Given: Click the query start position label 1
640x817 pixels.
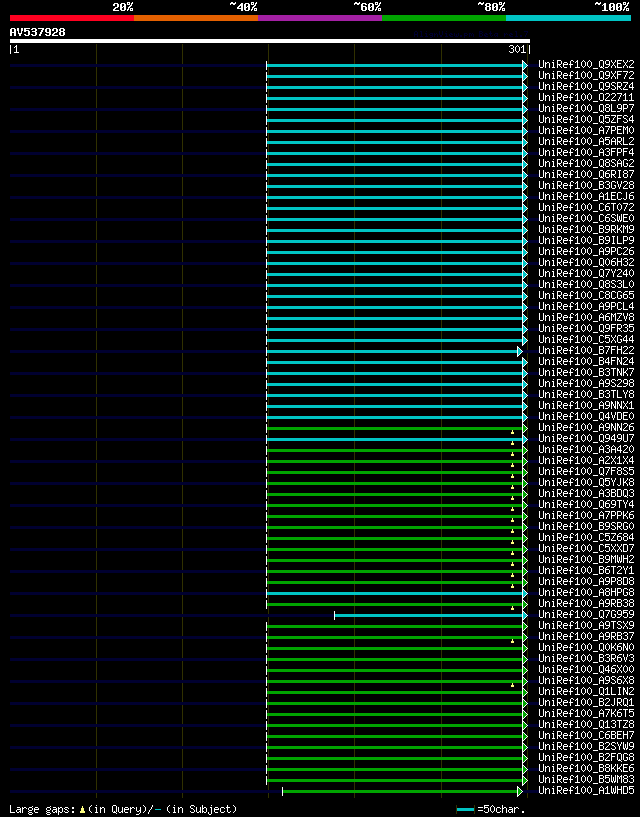Looking at the screenshot, I should coord(15,49).
